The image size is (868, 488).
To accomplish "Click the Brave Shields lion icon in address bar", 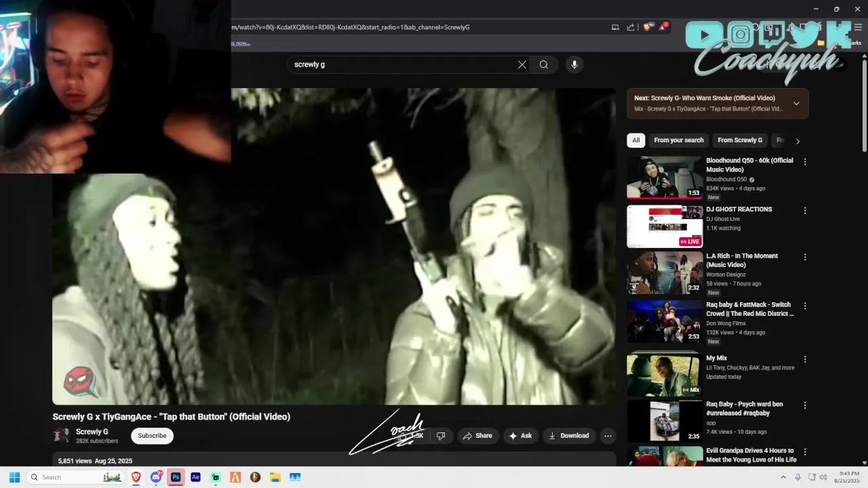I will click(x=647, y=27).
